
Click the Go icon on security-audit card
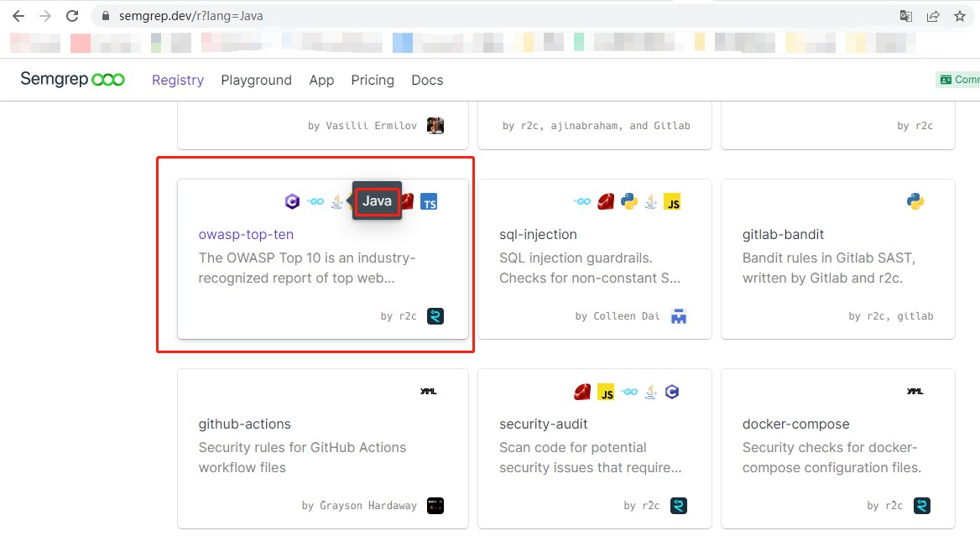pyautogui.click(x=629, y=392)
